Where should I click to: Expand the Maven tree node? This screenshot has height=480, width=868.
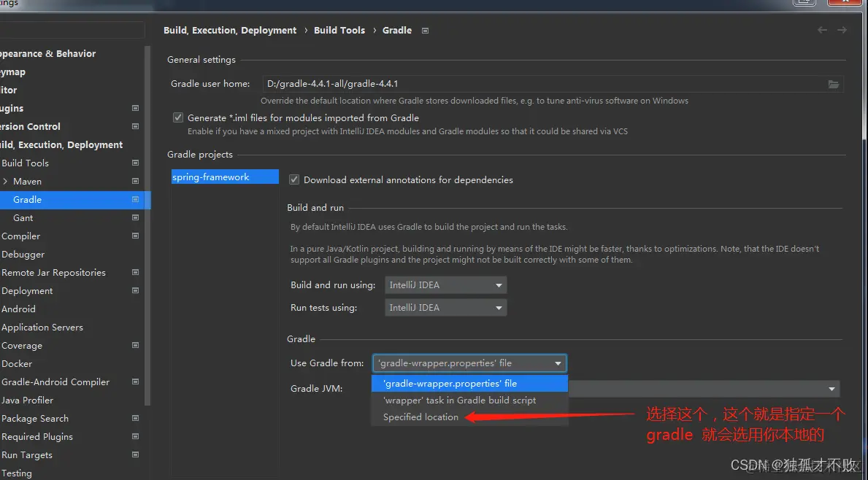click(6, 181)
